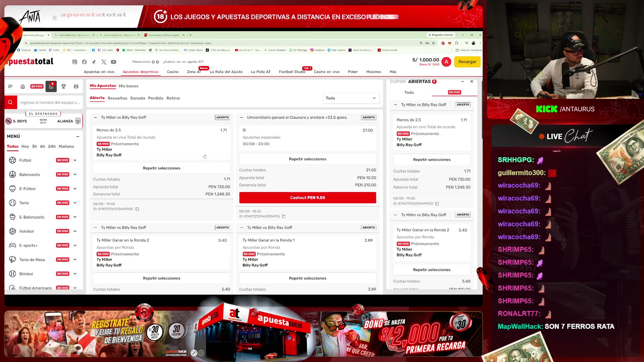Select the Perdida bets tab
Image resolution: width=644 pixels, height=362 pixels.
coord(156,98)
